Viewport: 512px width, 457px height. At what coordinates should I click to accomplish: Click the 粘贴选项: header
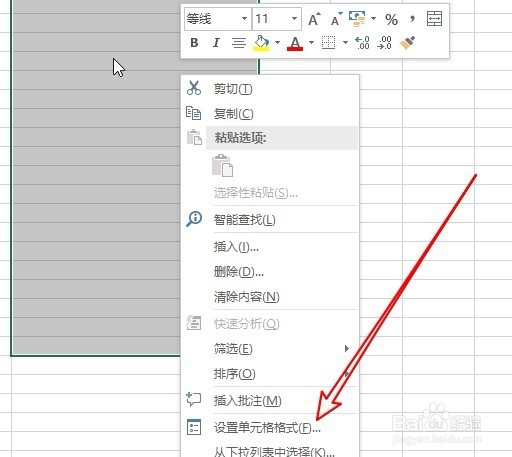coord(282,138)
